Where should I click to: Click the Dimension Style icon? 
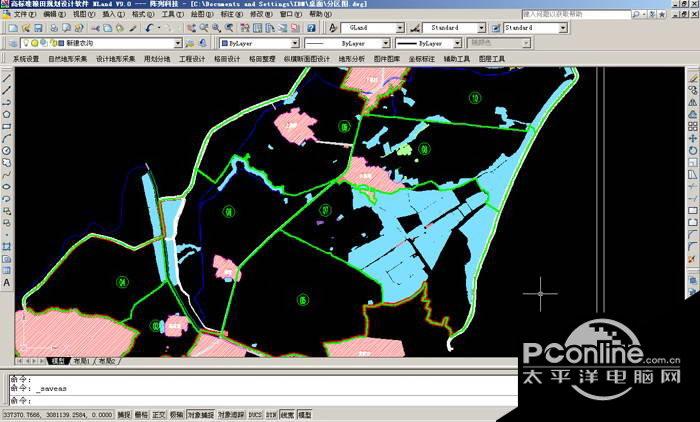click(415, 28)
